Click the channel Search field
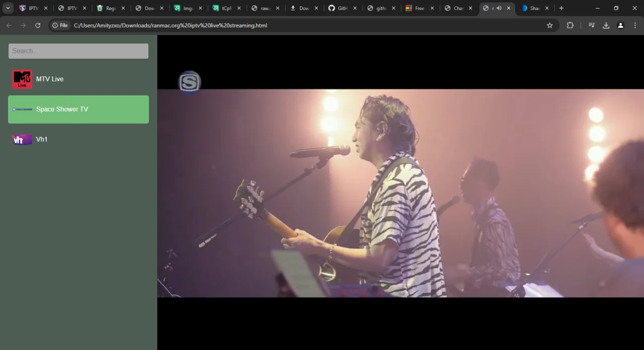Viewport: 644px width, 350px height. pos(78,51)
